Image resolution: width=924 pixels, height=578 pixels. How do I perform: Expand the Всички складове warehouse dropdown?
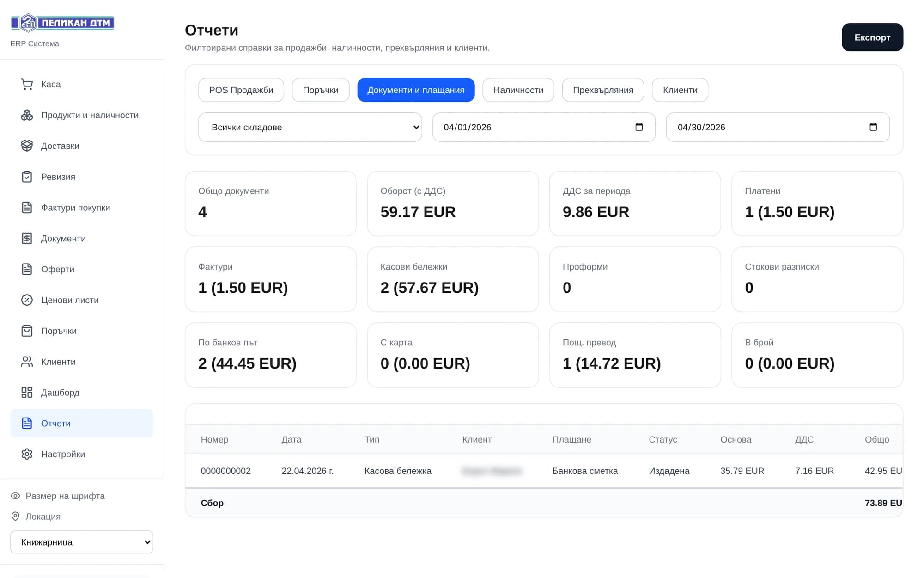[310, 127]
